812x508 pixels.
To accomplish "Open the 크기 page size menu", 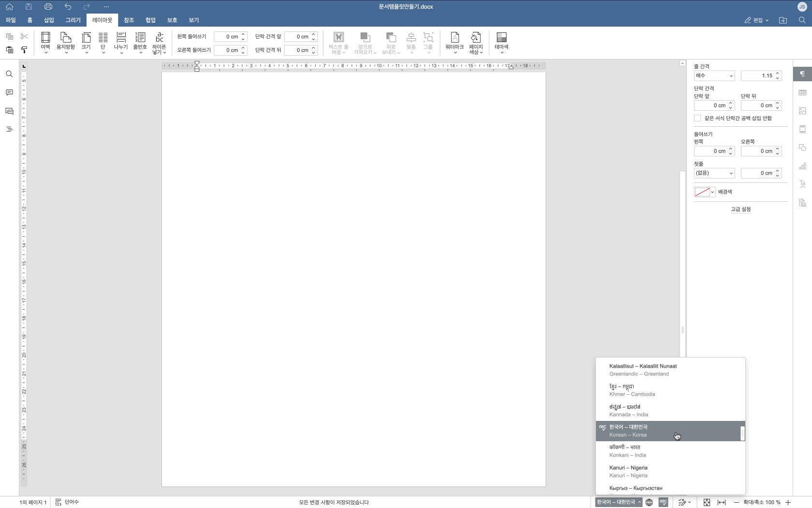I will click(86, 43).
